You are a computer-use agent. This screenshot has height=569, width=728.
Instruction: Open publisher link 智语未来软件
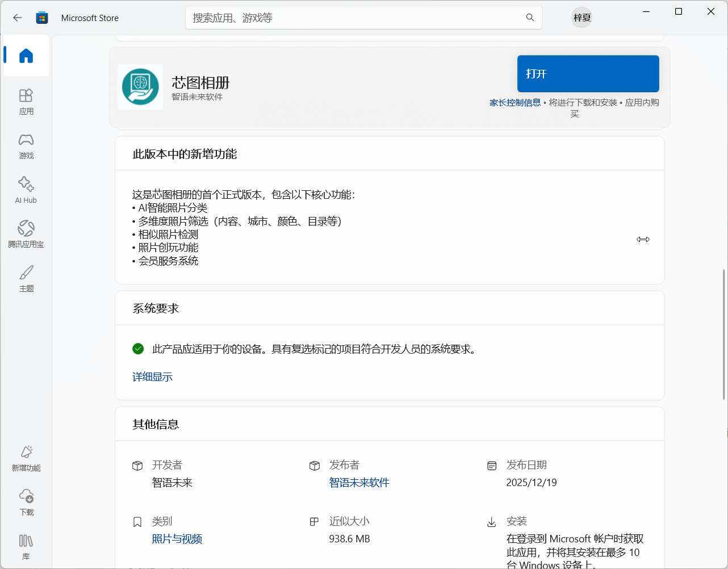tap(359, 482)
